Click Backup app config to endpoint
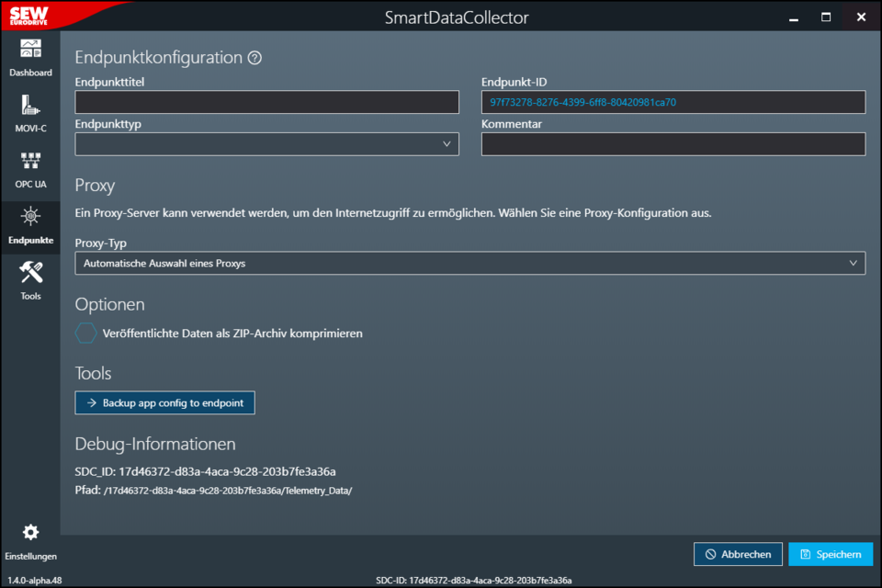This screenshot has width=882, height=588. (164, 402)
